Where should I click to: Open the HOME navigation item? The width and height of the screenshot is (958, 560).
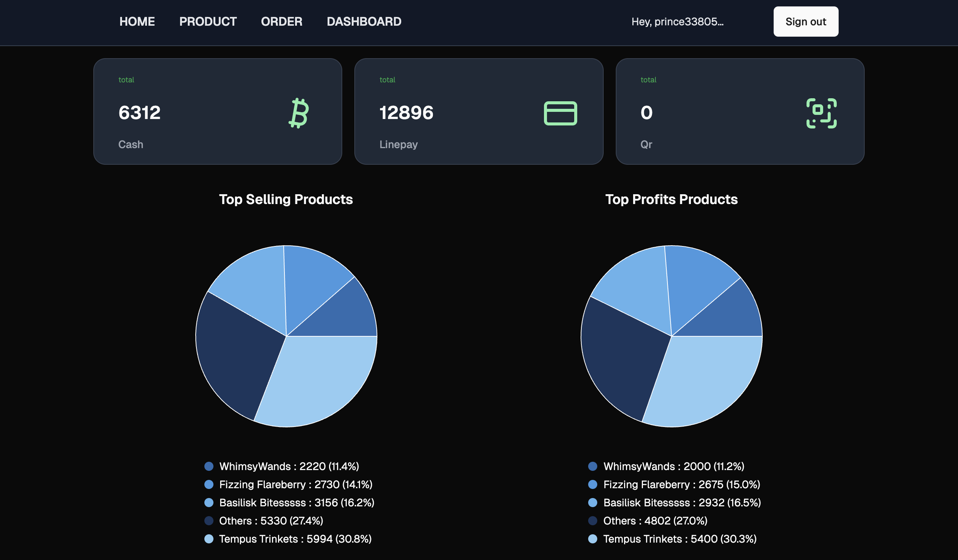tap(137, 22)
